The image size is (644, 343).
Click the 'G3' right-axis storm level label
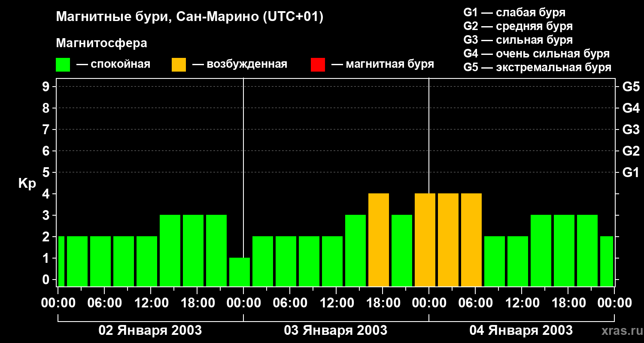(x=631, y=130)
